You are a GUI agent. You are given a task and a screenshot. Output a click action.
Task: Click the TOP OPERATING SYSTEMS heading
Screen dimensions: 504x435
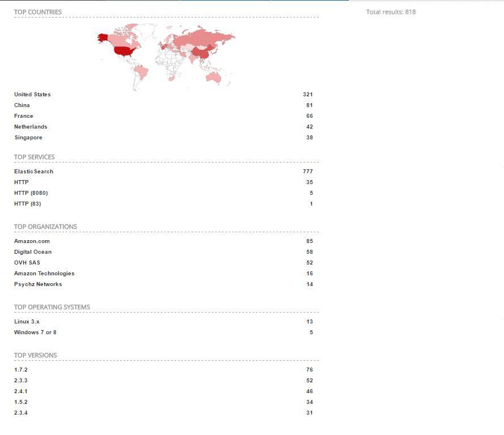tap(52, 307)
